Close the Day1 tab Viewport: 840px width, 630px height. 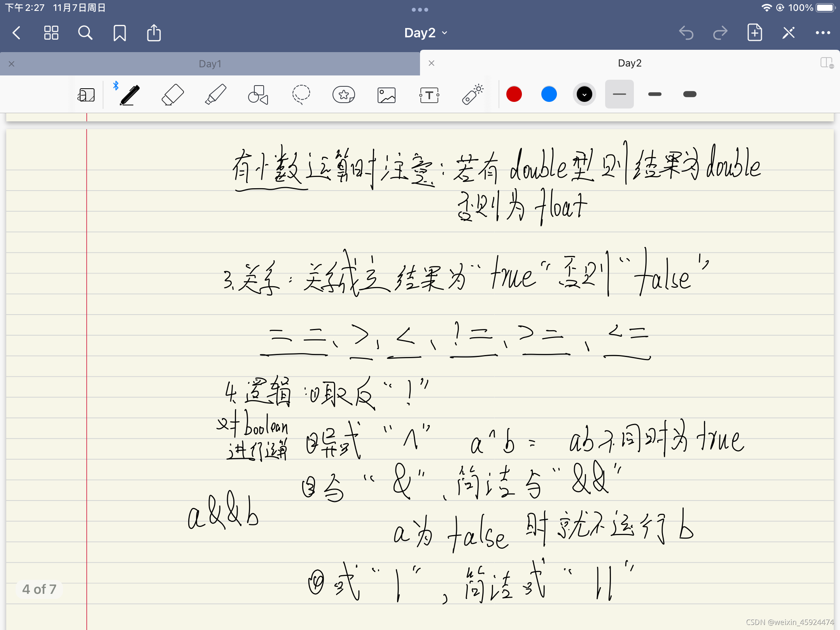(x=12, y=64)
